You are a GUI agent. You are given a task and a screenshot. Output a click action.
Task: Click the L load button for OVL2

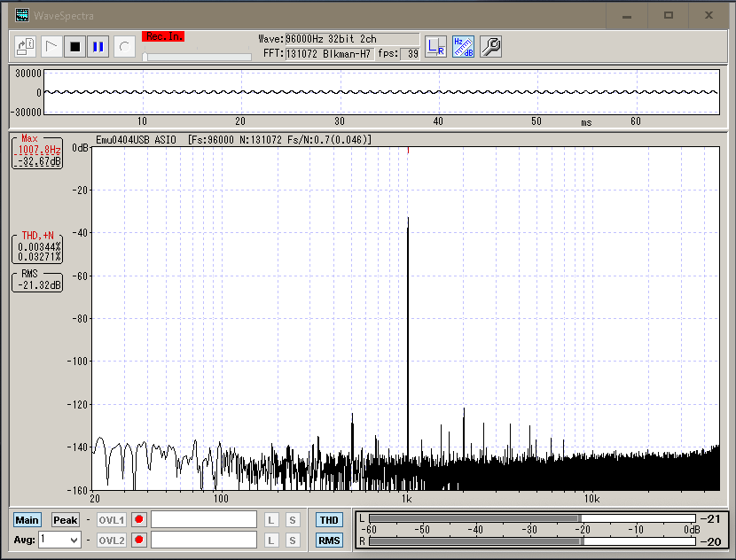[270, 540]
